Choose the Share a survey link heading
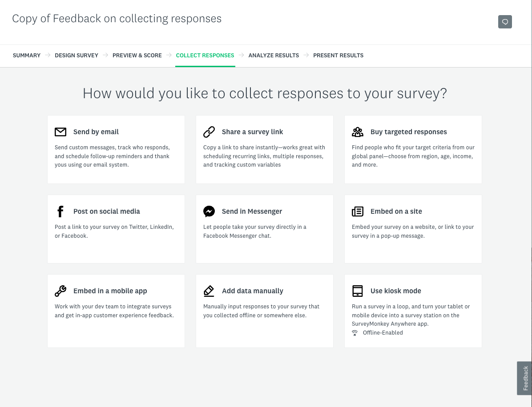This screenshot has height=407, width=532. pyautogui.click(x=252, y=132)
